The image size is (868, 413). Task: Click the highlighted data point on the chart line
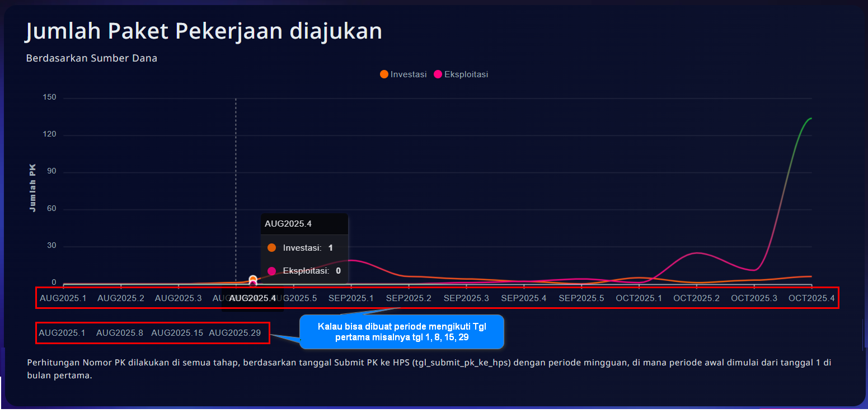point(253,280)
